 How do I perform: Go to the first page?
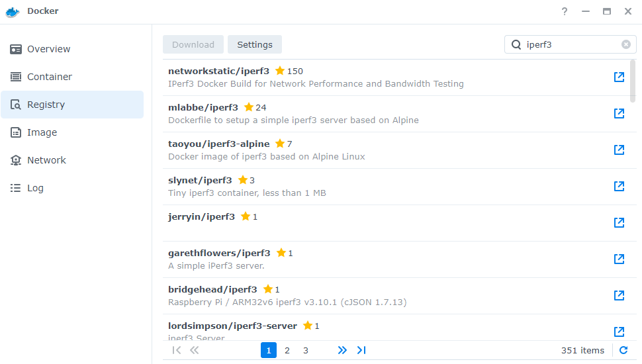[177, 350]
